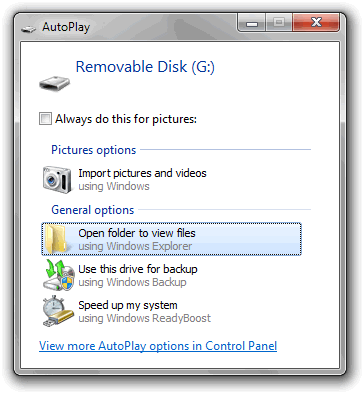This screenshot has height=394, width=364.
Task: Click the 'using Windows ReadyBoost' subtext
Action: pos(145,318)
